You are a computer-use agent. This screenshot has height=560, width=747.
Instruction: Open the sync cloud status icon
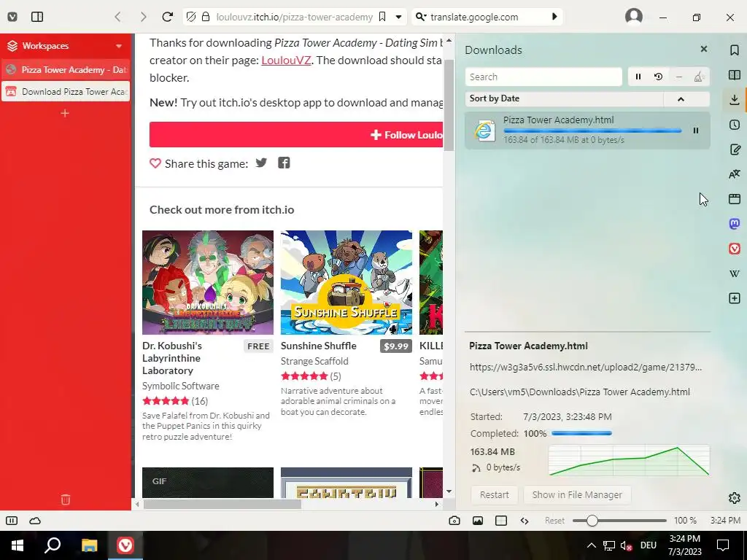click(35, 521)
